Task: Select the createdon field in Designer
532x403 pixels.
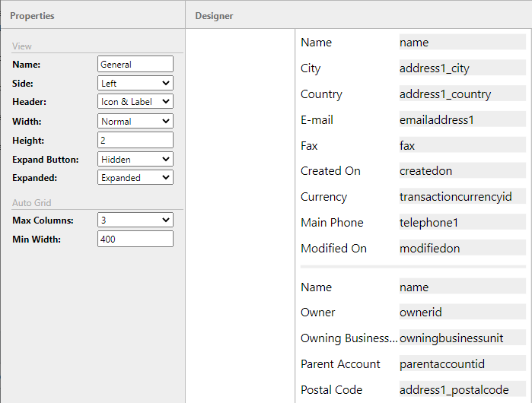Action: click(462, 171)
